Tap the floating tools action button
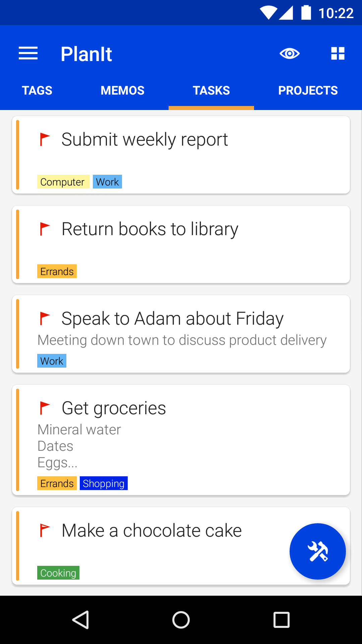 [x=317, y=551]
